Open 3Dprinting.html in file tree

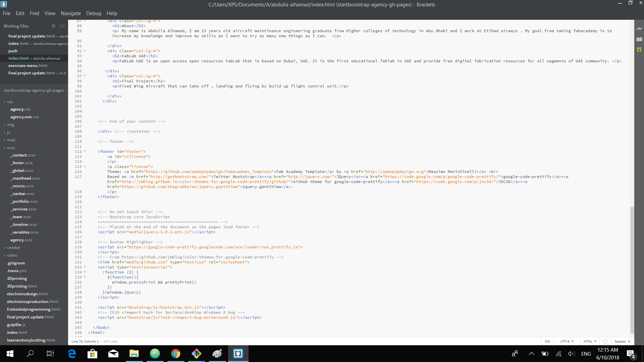22,286
